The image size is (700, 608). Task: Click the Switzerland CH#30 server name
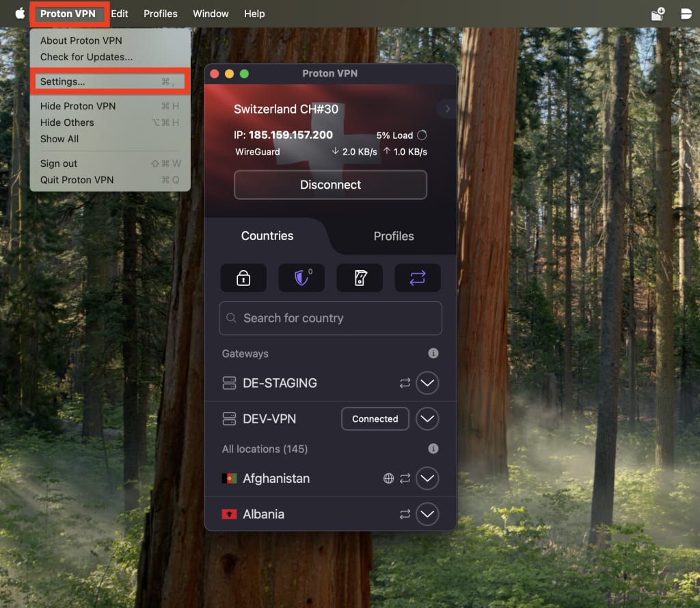click(x=286, y=109)
